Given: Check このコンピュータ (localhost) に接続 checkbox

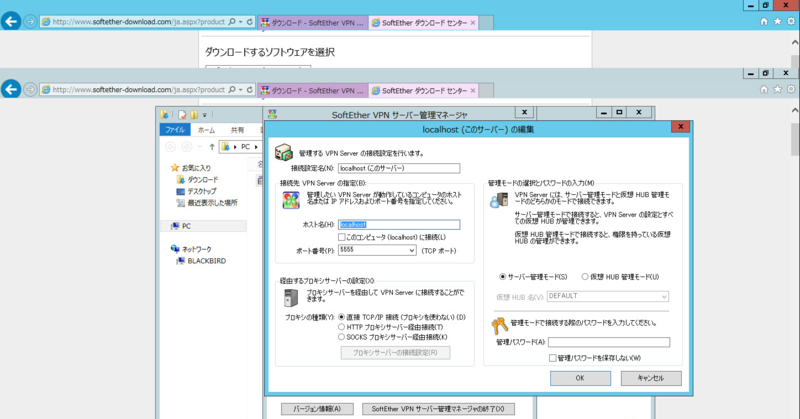Looking at the screenshot, I should [x=342, y=237].
